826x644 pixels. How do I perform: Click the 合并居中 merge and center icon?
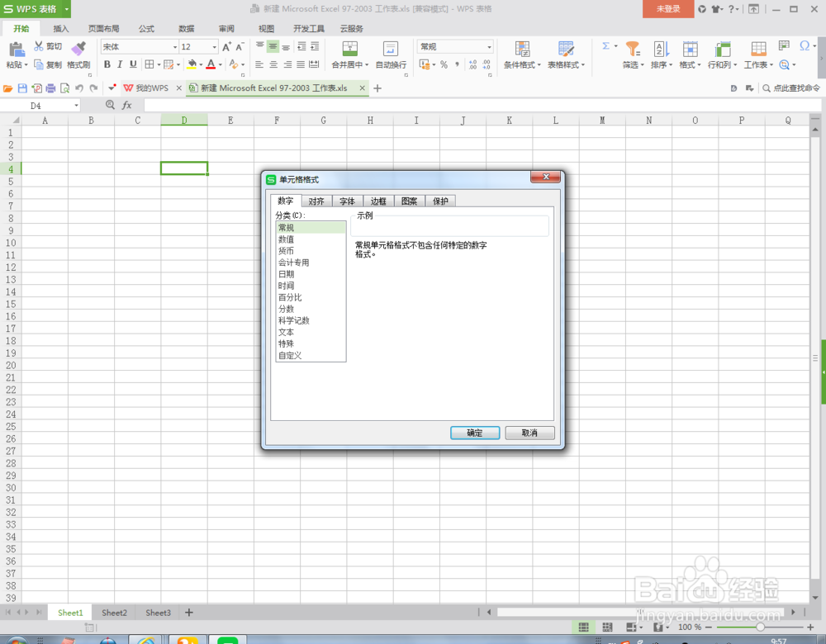pos(349,49)
